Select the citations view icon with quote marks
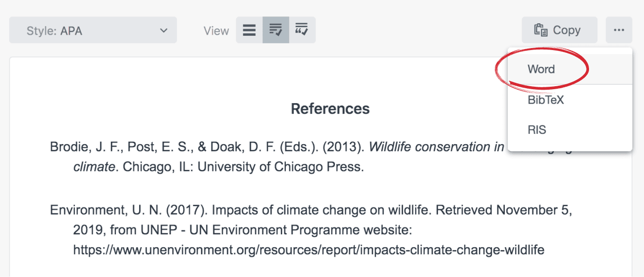Screen dimensions: 644x277 pyautogui.click(x=302, y=30)
